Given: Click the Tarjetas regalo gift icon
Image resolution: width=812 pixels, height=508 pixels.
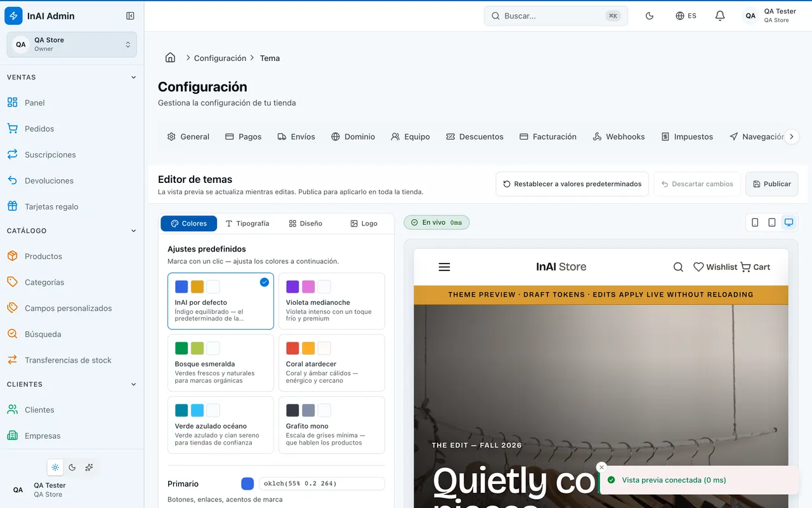Looking at the screenshot, I should 12,206.
